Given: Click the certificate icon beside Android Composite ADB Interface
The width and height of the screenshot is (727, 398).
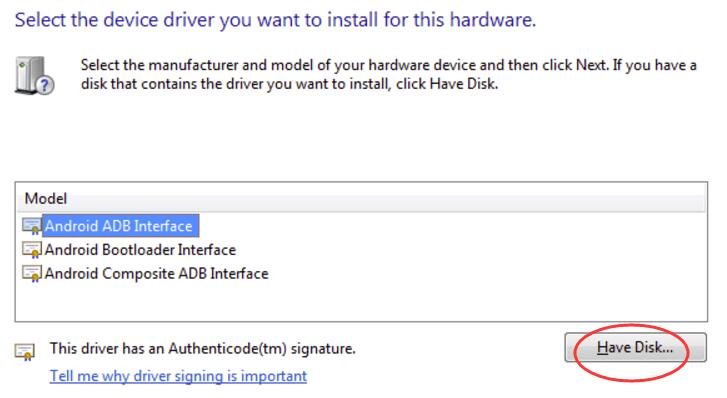Looking at the screenshot, I should (x=32, y=274).
